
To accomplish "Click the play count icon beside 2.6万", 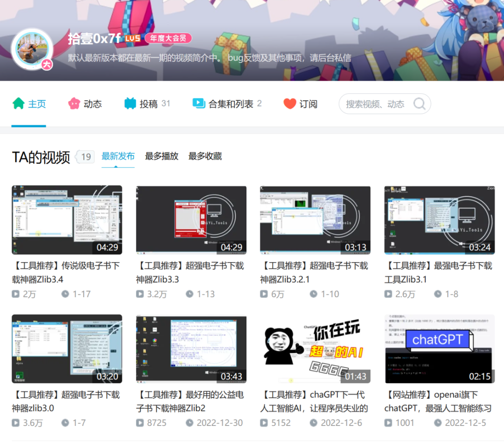I will 388,294.
